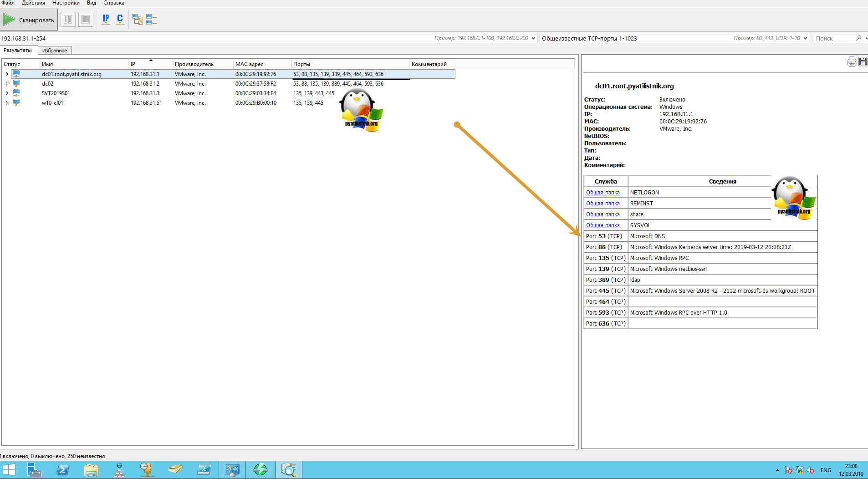Open the Общая папка link for NETLOGON
This screenshot has width=868, height=479.
click(x=602, y=193)
